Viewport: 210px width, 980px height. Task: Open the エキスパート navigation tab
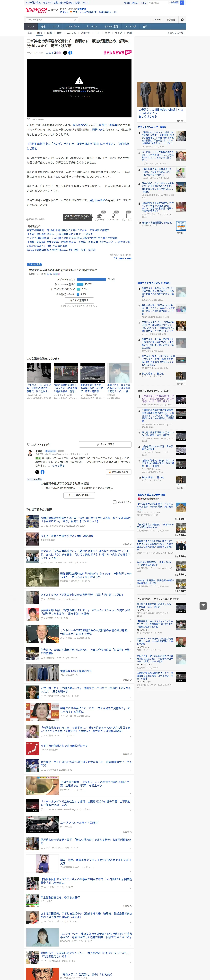pyautogui.click(x=72, y=26)
